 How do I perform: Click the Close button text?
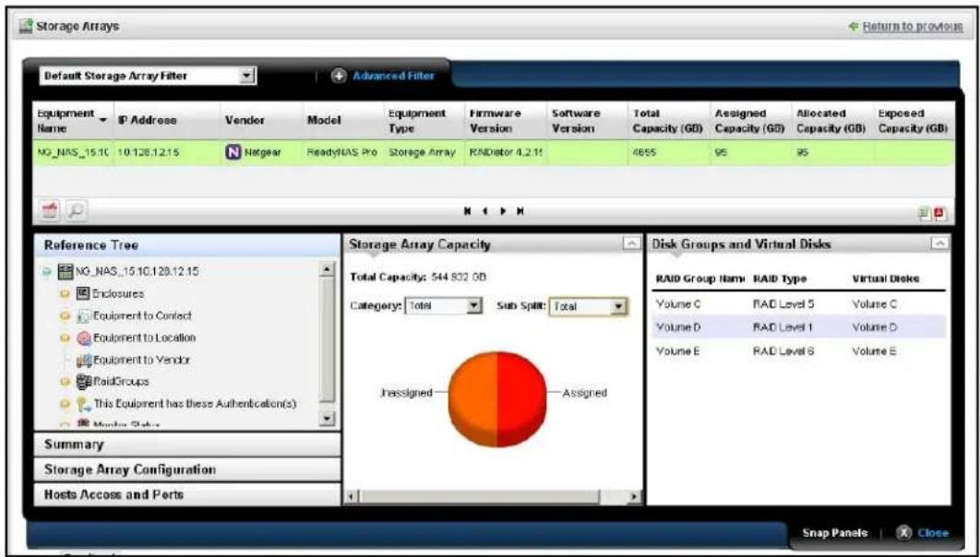[932, 533]
